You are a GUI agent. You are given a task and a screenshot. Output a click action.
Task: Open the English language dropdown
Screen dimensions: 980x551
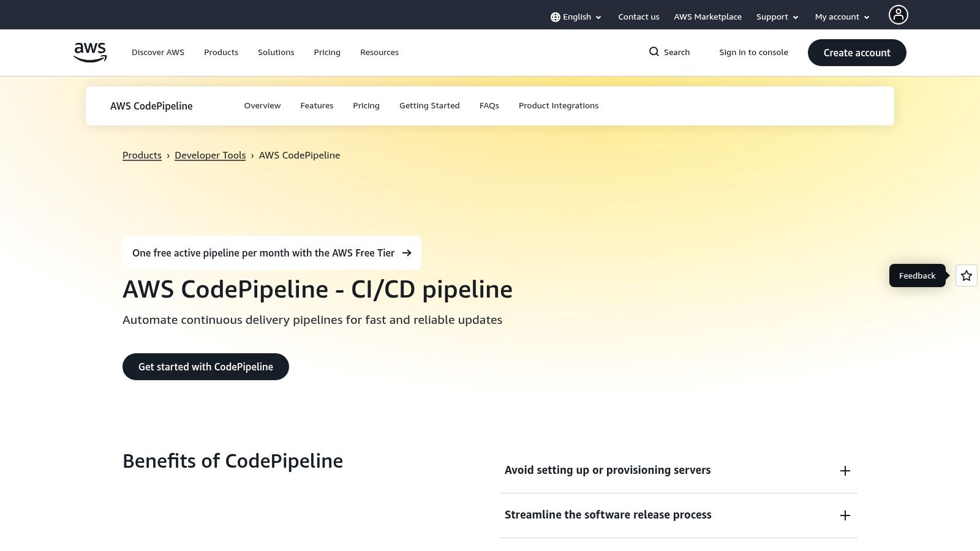(x=576, y=17)
